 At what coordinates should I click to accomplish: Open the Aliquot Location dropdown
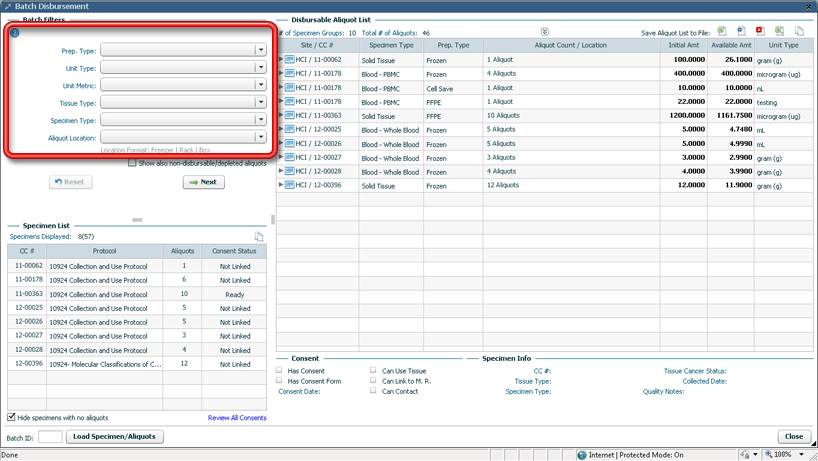coord(261,137)
